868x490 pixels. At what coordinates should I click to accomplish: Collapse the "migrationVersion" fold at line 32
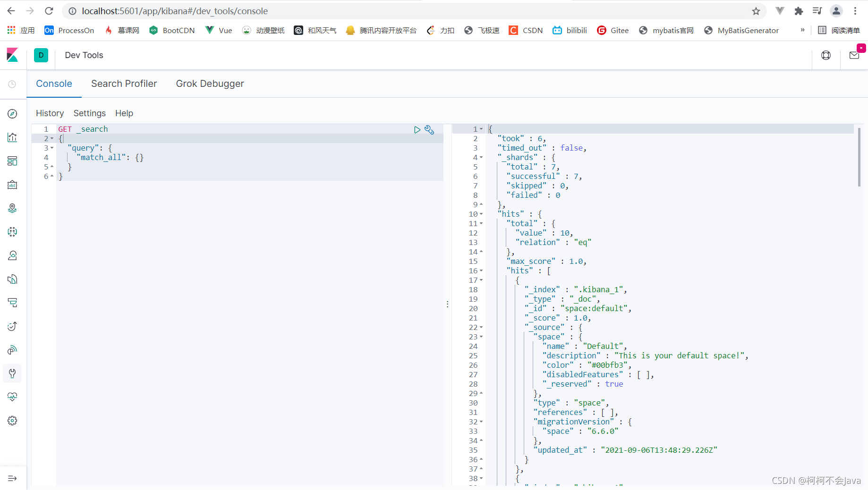pos(481,422)
